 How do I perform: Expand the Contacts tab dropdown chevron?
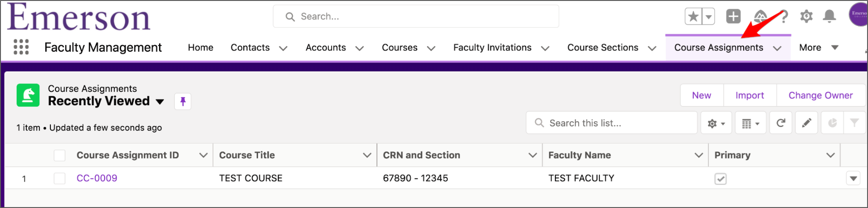pos(283,48)
